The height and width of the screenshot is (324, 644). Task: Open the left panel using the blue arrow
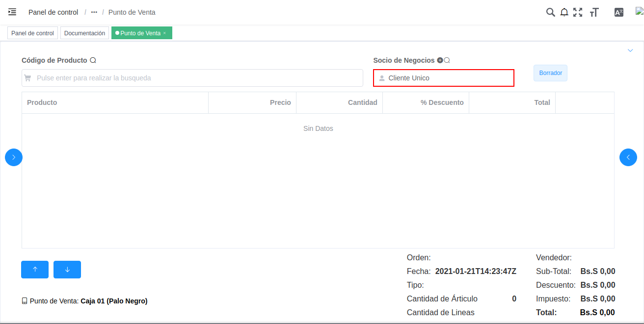[x=13, y=157]
